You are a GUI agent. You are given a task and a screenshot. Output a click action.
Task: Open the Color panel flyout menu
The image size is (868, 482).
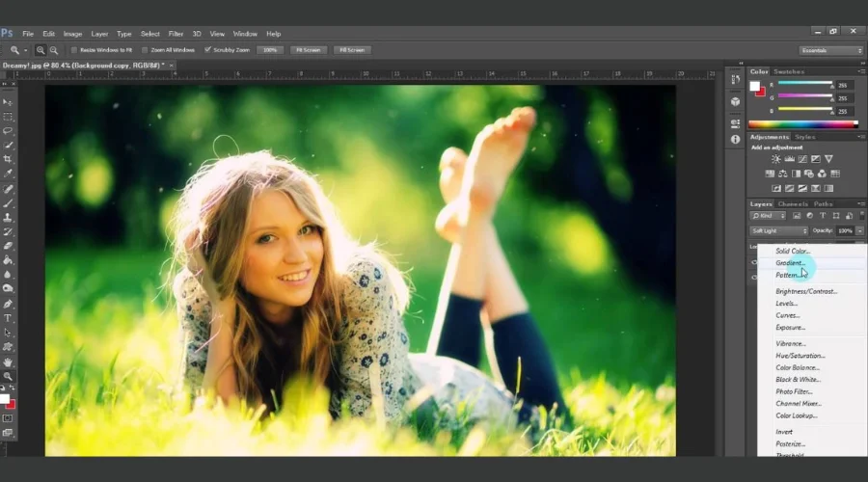click(861, 72)
